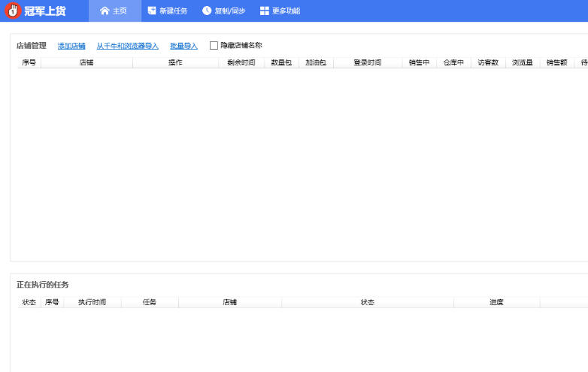The height and width of the screenshot is (372, 588).
Task: Click the 访客数 column header
Action: point(488,63)
